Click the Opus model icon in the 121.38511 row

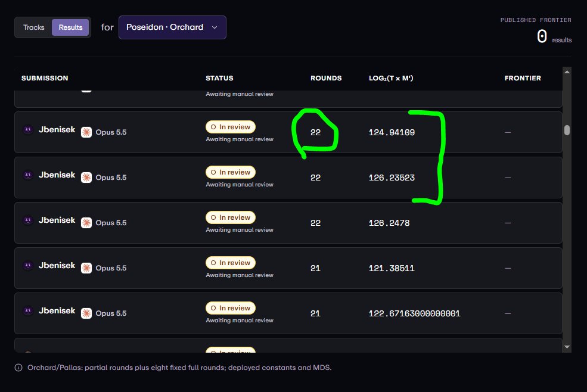click(86, 268)
